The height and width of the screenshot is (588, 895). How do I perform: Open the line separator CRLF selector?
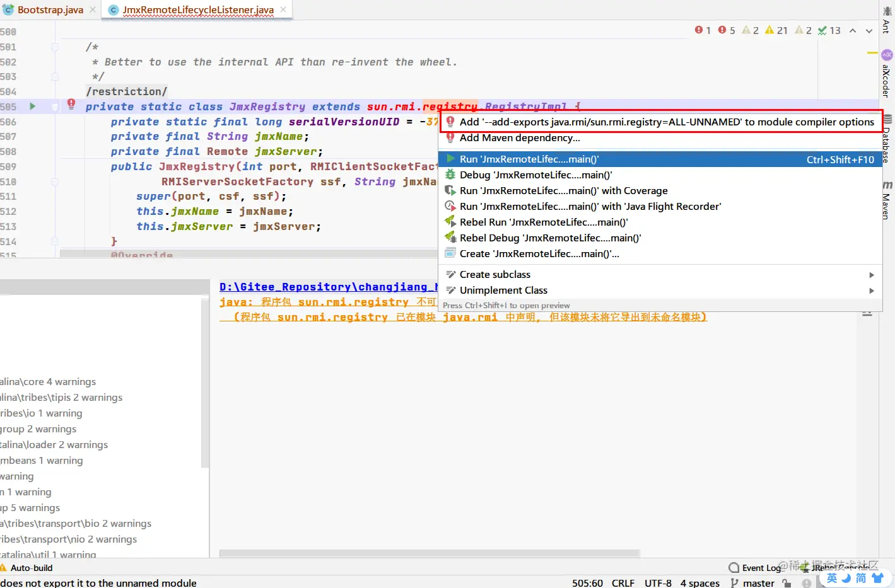pos(623,583)
